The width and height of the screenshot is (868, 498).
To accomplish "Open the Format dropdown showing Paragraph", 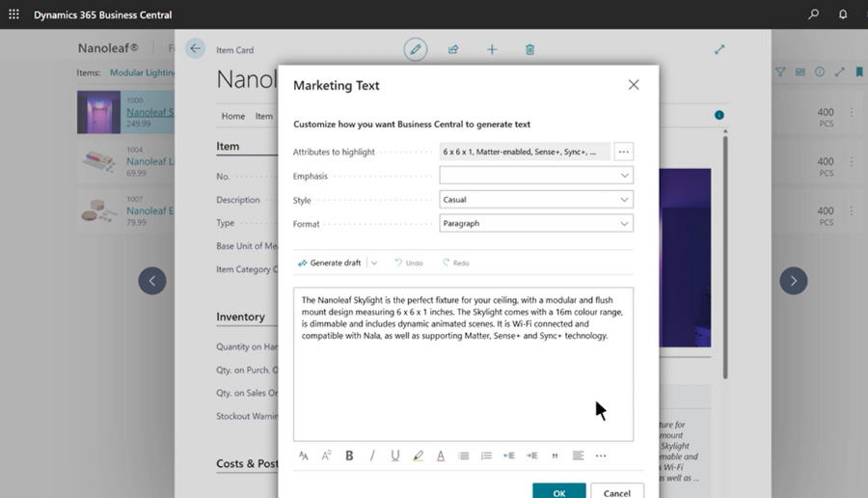I will point(536,223).
